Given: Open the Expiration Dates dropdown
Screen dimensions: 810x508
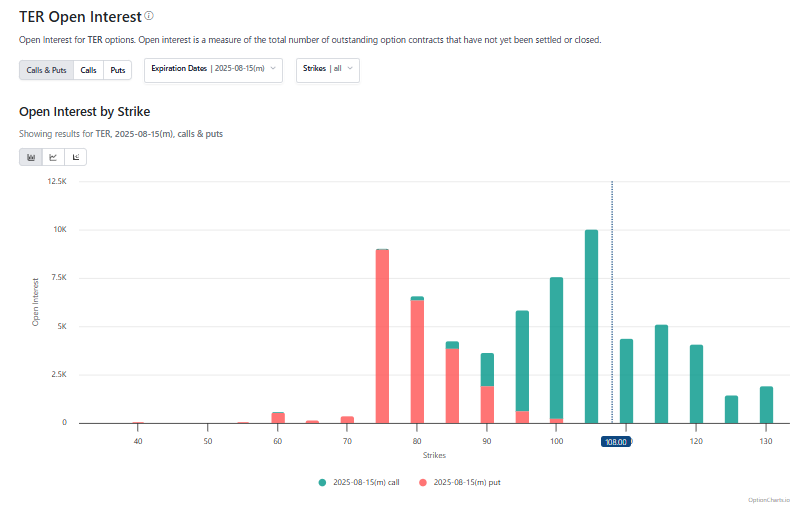Looking at the screenshot, I should tap(214, 69).
